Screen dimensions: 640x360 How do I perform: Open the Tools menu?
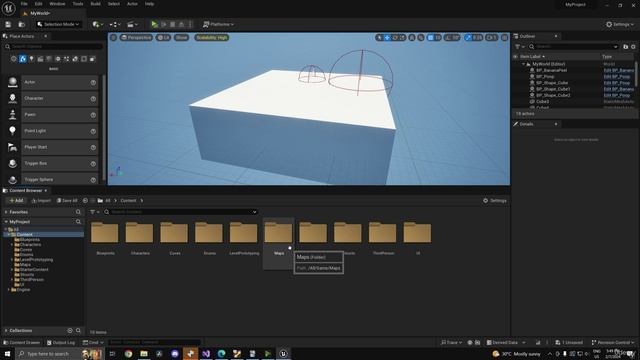pyautogui.click(x=78, y=4)
